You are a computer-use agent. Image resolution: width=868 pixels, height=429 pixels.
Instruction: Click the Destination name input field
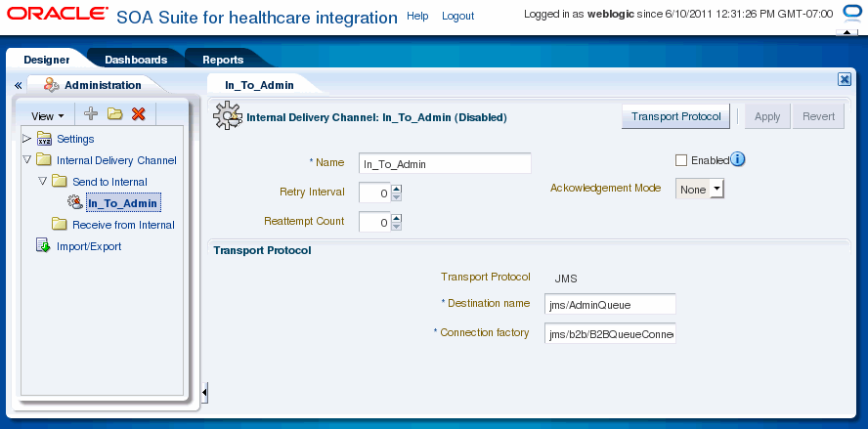(x=610, y=304)
